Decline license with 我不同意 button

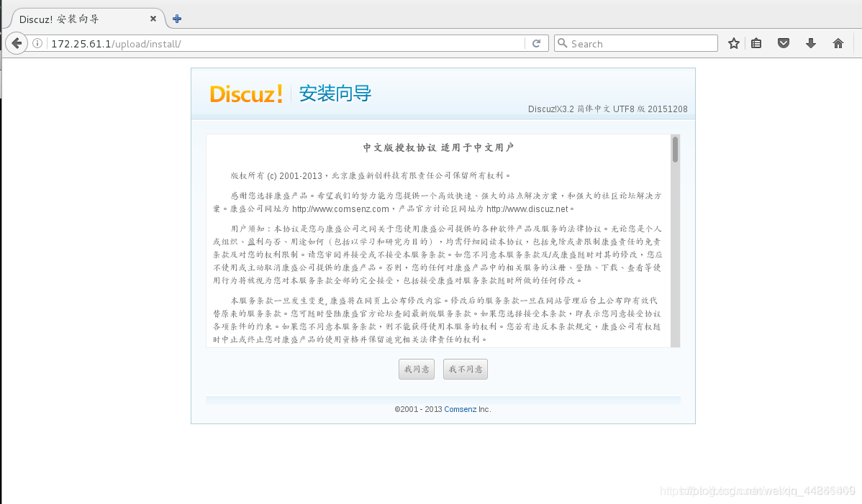465,369
